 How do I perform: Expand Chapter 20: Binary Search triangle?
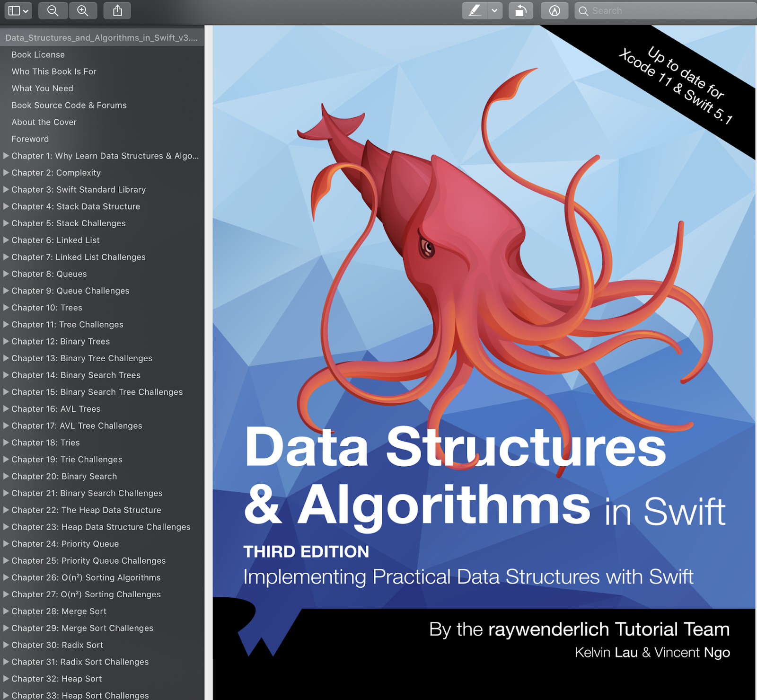[x=6, y=476]
